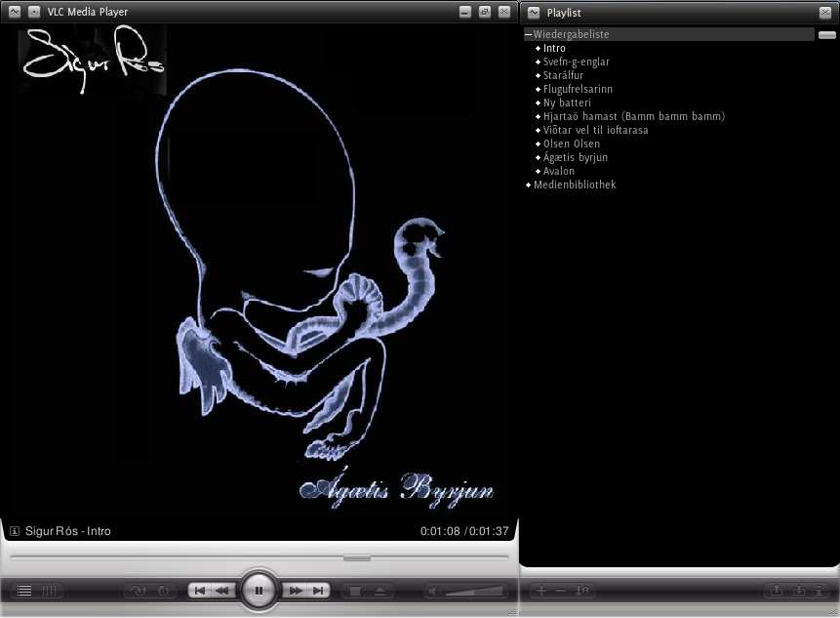Image resolution: width=840 pixels, height=618 pixels.
Task: Skip to the next track
Action: pos(318,591)
